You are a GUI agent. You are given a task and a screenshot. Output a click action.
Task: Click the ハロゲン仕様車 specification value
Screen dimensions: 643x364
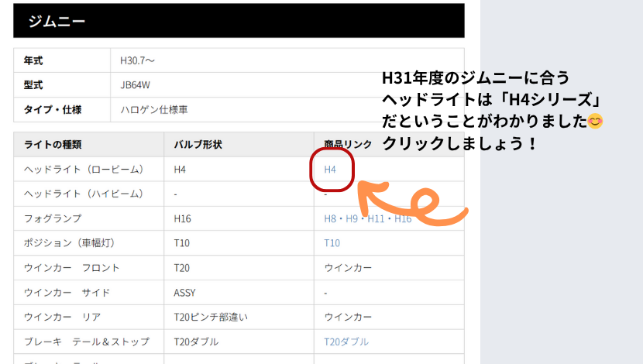pos(154,110)
